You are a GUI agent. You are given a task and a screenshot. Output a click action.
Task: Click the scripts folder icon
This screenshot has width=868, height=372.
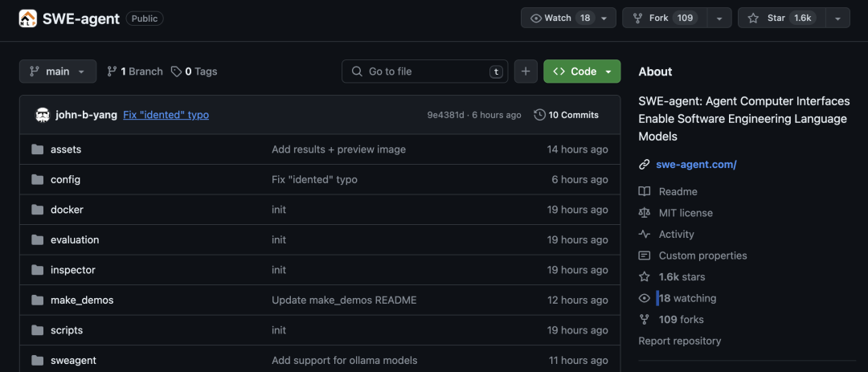pyautogui.click(x=37, y=330)
